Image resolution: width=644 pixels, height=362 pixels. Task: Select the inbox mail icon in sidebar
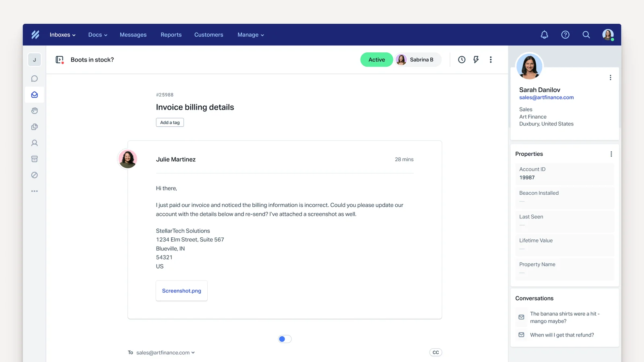pyautogui.click(x=35, y=95)
